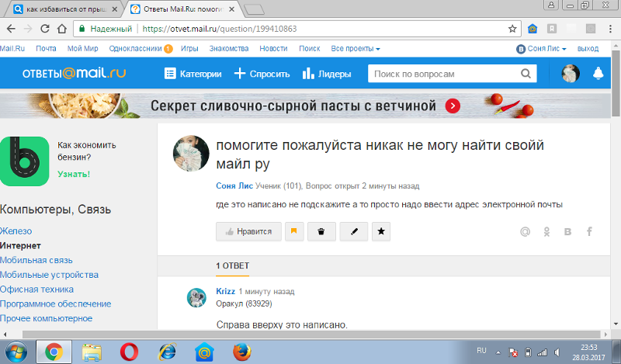Viewport: 621px width, 364px height.
Task: Click выход logout link
Action: (588, 49)
